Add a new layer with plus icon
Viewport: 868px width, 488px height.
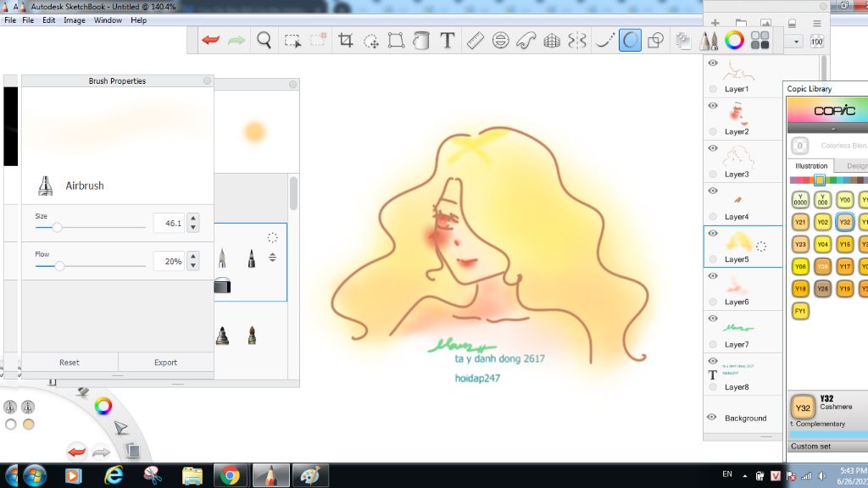715,23
